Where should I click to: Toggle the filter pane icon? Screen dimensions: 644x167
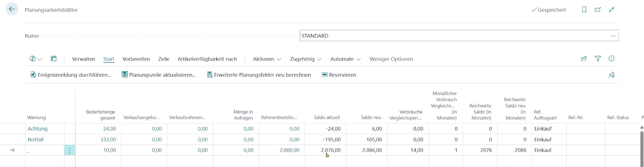pos(598,59)
